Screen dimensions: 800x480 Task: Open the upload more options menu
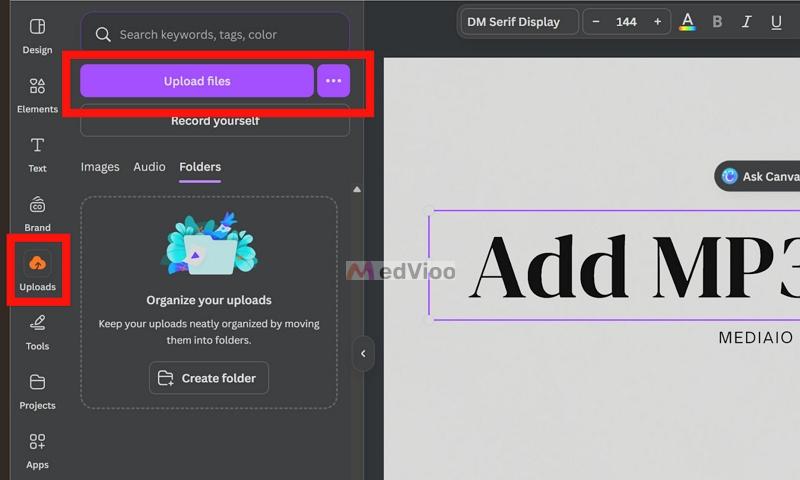(x=334, y=81)
